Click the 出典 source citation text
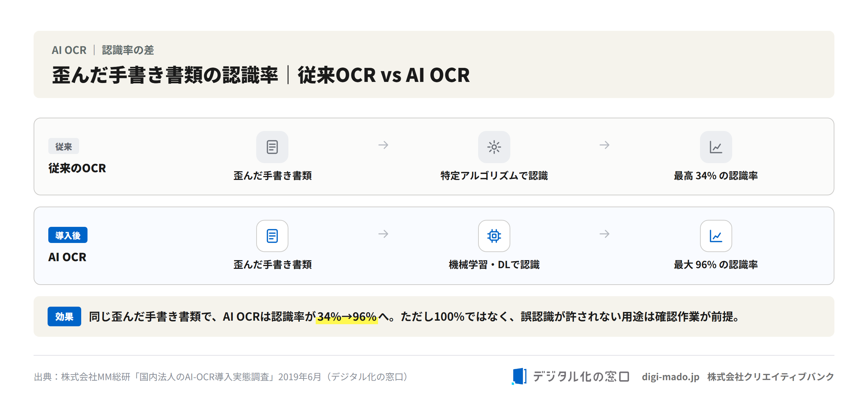This screenshot has height=418, width=868. [222, 377]
